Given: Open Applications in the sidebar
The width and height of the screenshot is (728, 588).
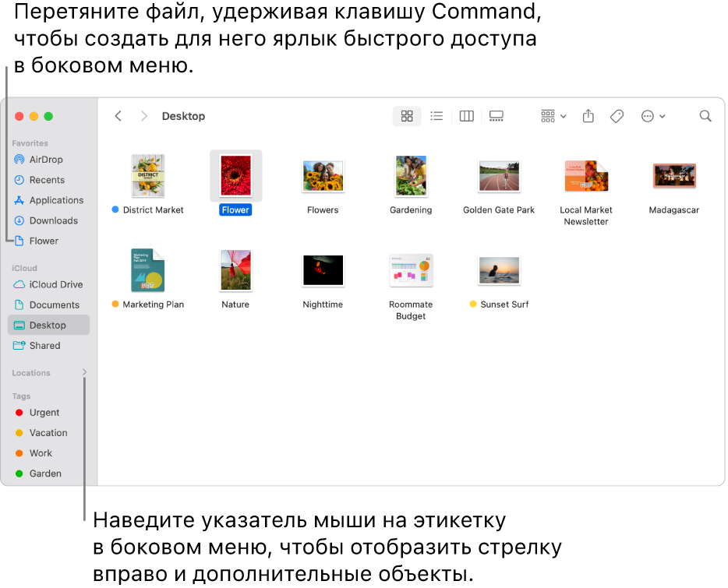Looking at the screenshot, I should tap(49, 200).
